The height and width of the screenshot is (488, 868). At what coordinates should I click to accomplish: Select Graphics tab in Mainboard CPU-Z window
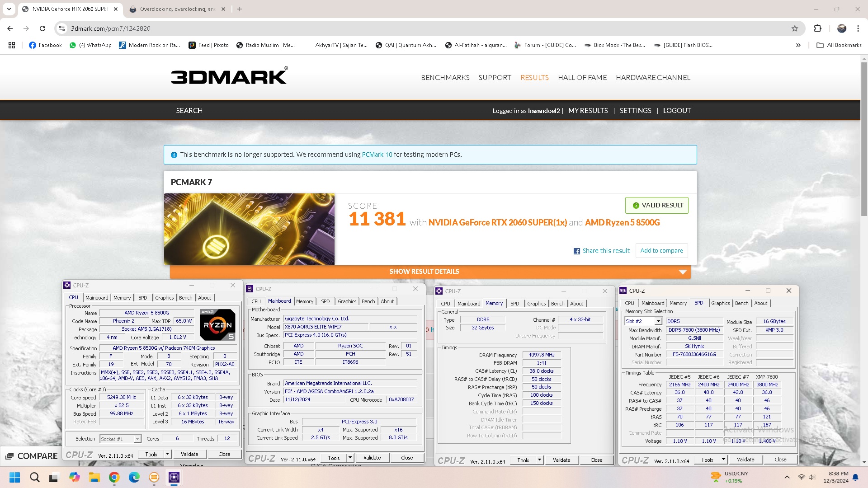pyautogui.click(x=347, y=301)
